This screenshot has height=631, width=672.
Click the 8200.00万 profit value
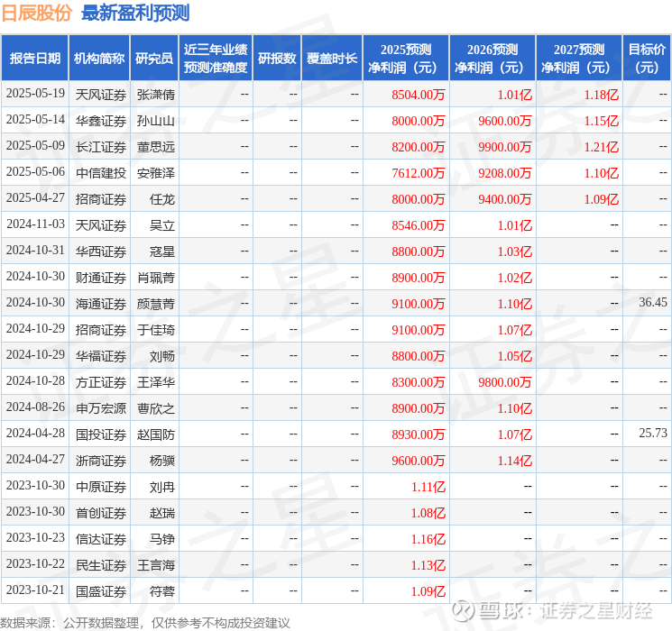(419, 147)
